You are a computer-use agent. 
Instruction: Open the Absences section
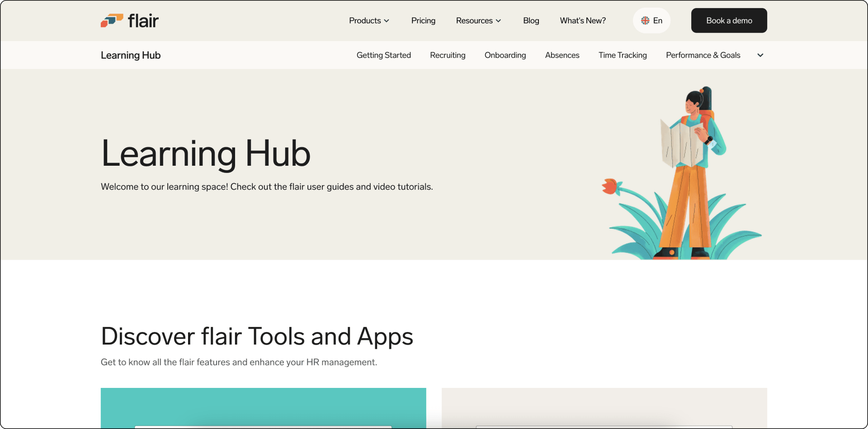(x=562, y=55)
